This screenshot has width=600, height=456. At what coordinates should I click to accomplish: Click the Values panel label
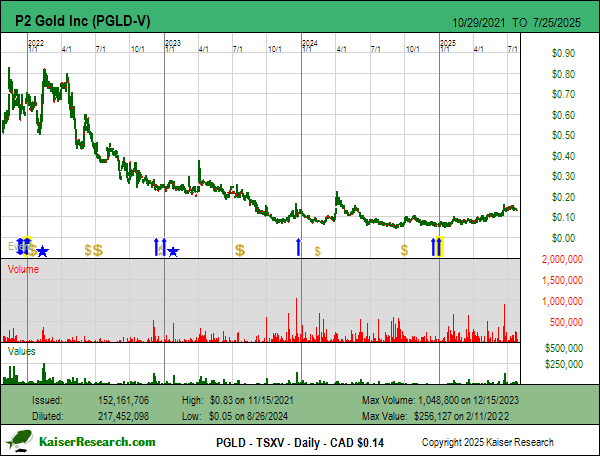[21, 351]
